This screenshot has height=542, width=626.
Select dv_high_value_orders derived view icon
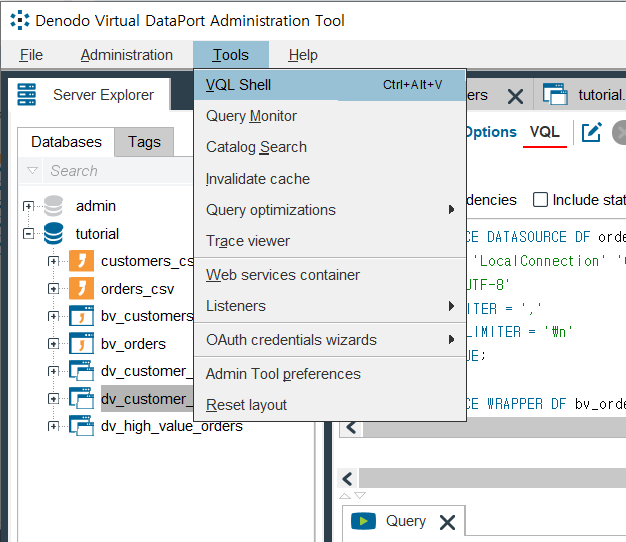pyautogui.click(x=81, y=426)
